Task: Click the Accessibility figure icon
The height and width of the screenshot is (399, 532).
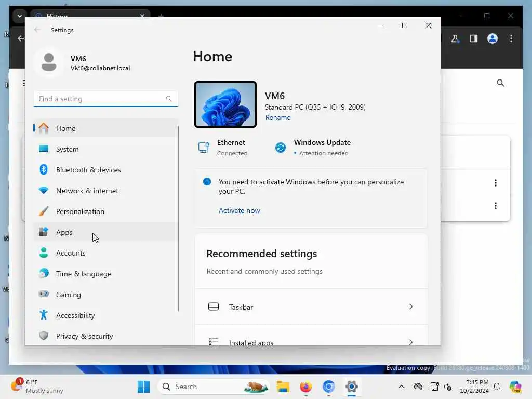Action: pyautogui.click(x=44, y=315)
